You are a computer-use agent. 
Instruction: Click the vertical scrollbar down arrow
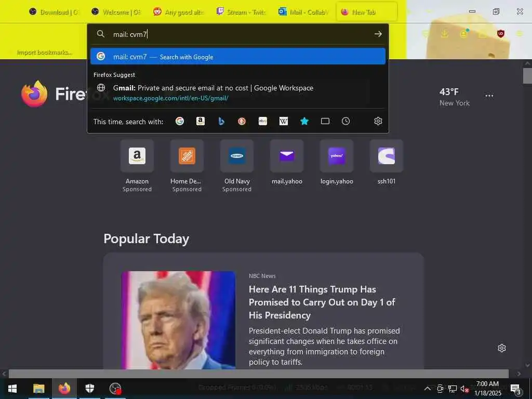(x=527, y=365)
